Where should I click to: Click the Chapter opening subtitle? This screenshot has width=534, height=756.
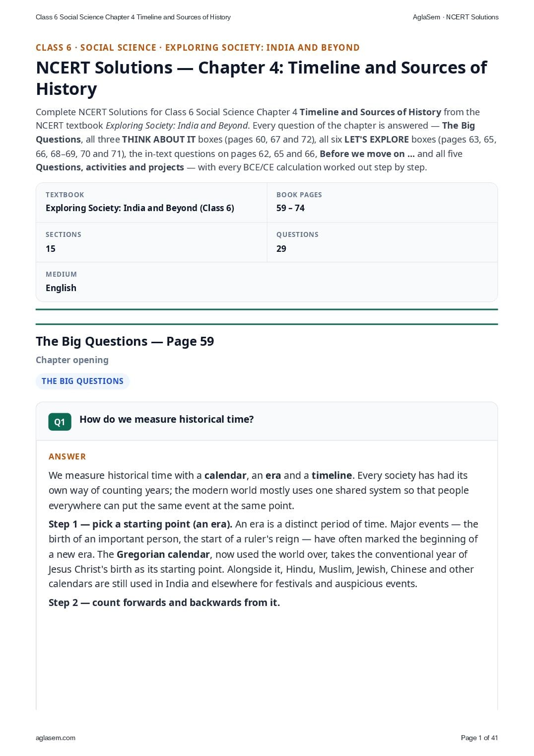point(72,360)
